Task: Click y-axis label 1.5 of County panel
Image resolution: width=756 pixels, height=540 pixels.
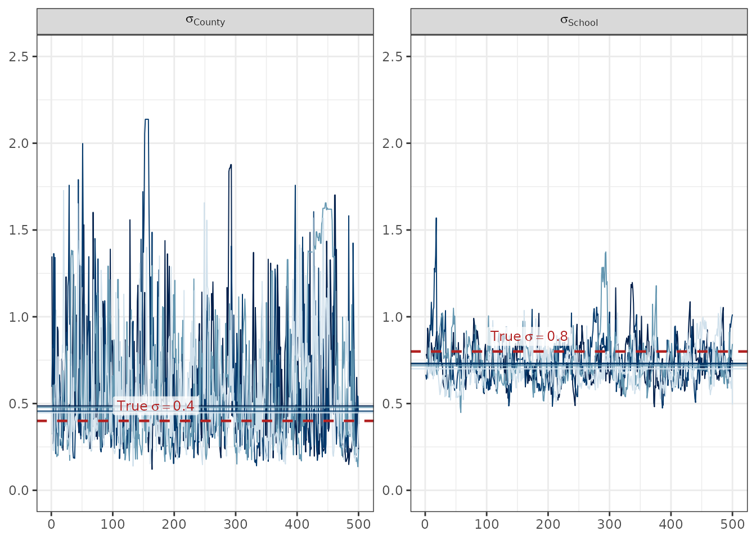Action: tap(19, 230)
